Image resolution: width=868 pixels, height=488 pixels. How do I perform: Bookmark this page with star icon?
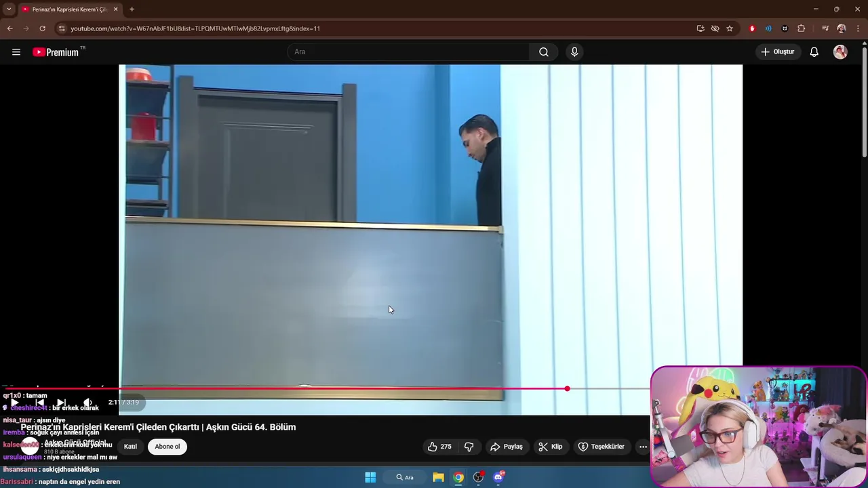pos(730,28)
